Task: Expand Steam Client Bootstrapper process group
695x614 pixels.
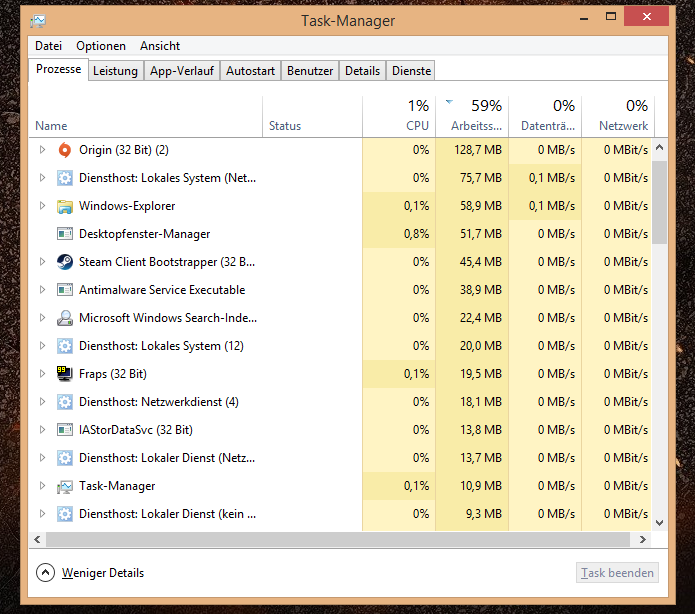Action: tap(43, 262)
